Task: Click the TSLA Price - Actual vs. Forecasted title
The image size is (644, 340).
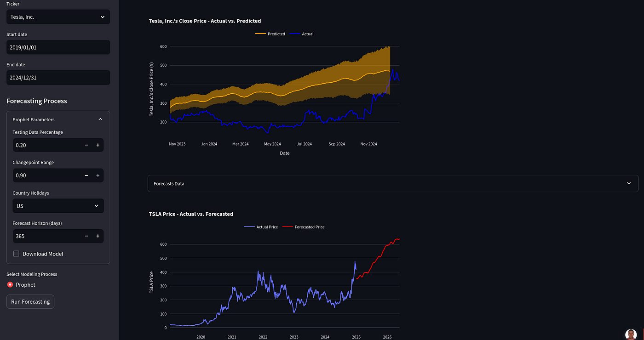Action: 191,214
